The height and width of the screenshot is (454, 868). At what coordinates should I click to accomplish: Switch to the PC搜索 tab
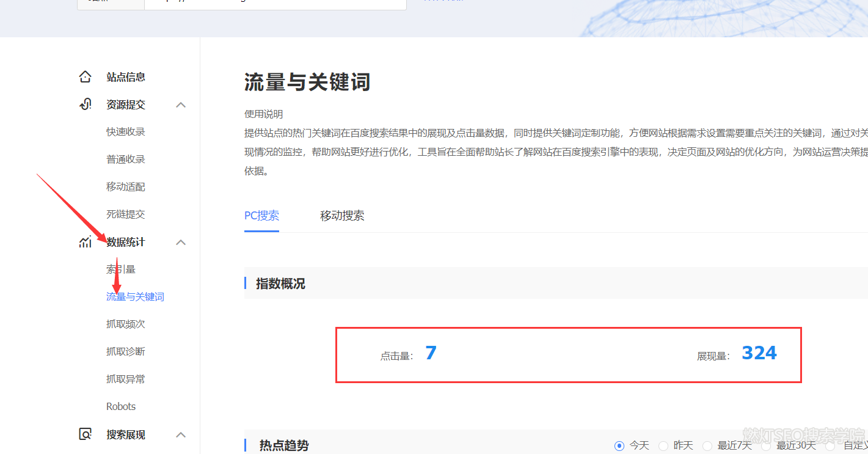(261, 216)
